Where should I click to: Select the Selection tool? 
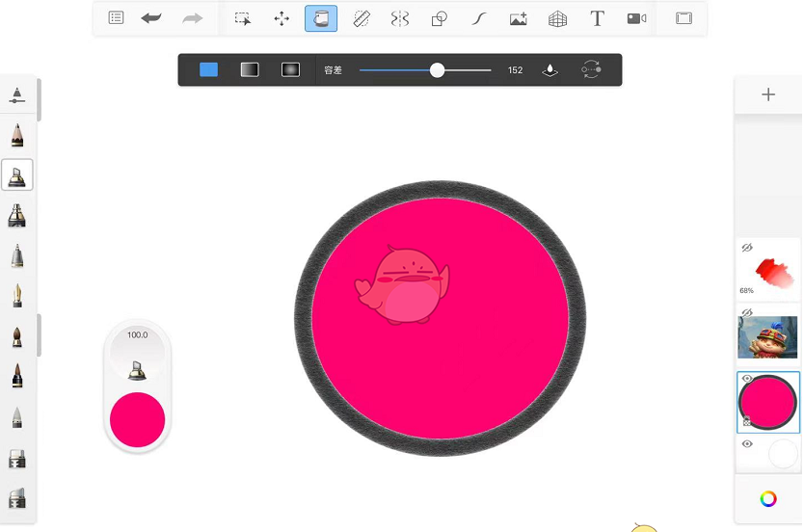[x=243, y=18]
